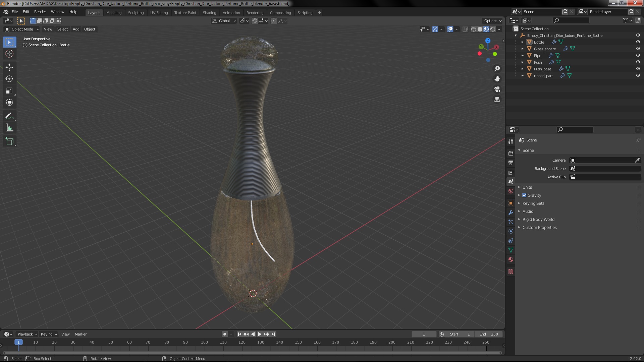Activate the Rotate tool

point(9,79)
